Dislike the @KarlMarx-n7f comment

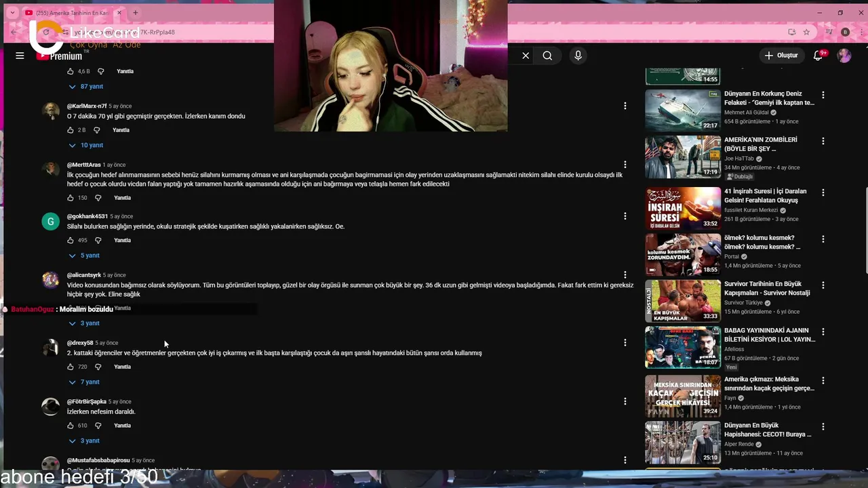click(97, 130)
